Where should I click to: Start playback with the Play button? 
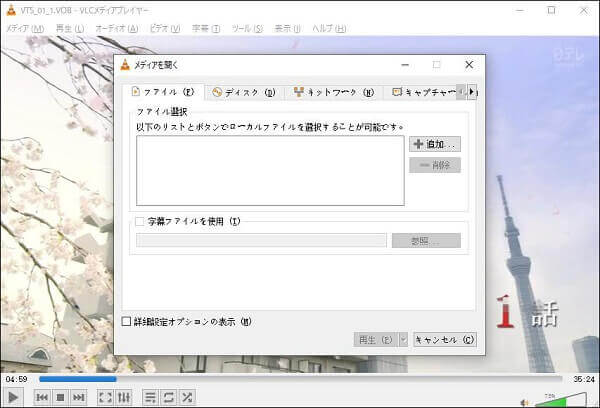click(x=13, y=397)
